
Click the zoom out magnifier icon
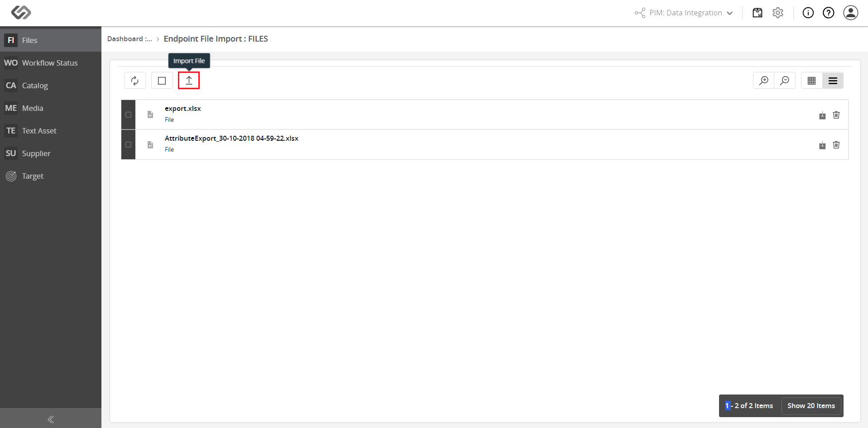785,81
